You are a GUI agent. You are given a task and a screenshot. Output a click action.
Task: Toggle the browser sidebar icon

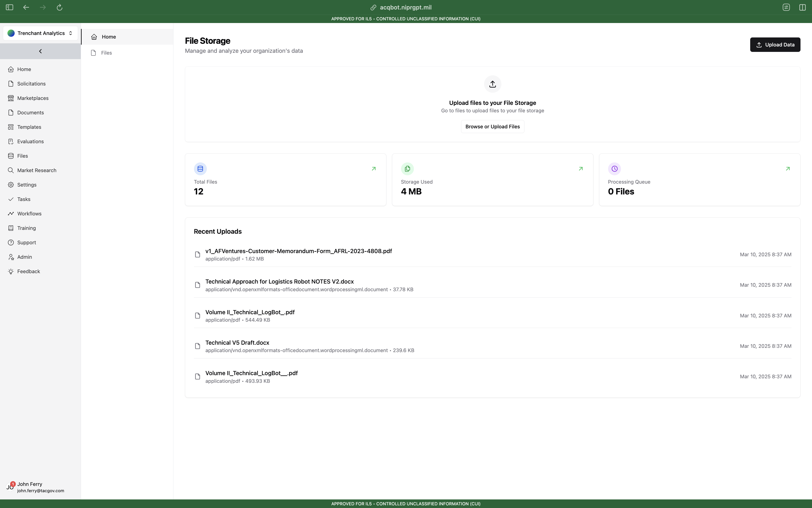click(9, 7)
